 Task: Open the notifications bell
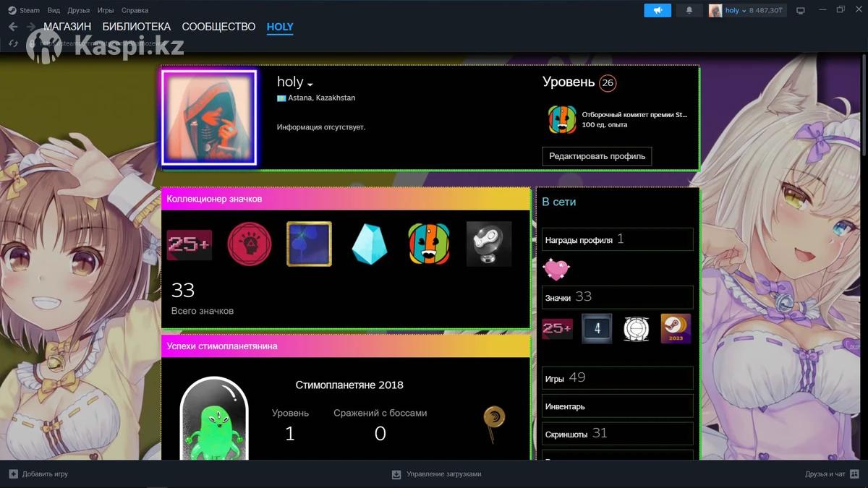click(689, 10)
